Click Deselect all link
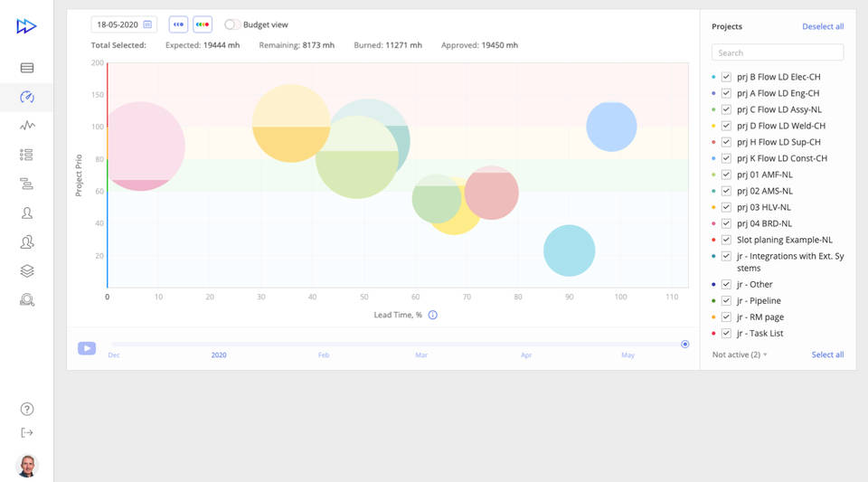Image resolution: width=868 pixels, height=482 pixels. click(x=822, y=26)
